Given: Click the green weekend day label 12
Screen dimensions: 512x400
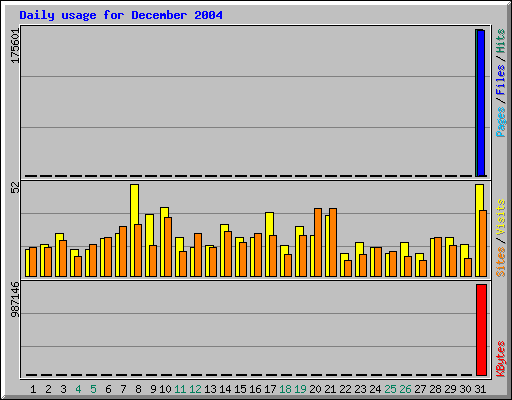Looking at the screenshot, I should click(195, 389).
